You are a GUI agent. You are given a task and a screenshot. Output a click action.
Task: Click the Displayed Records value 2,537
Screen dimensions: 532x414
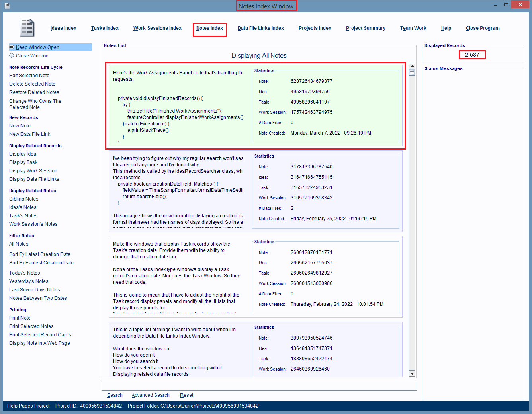472,55
